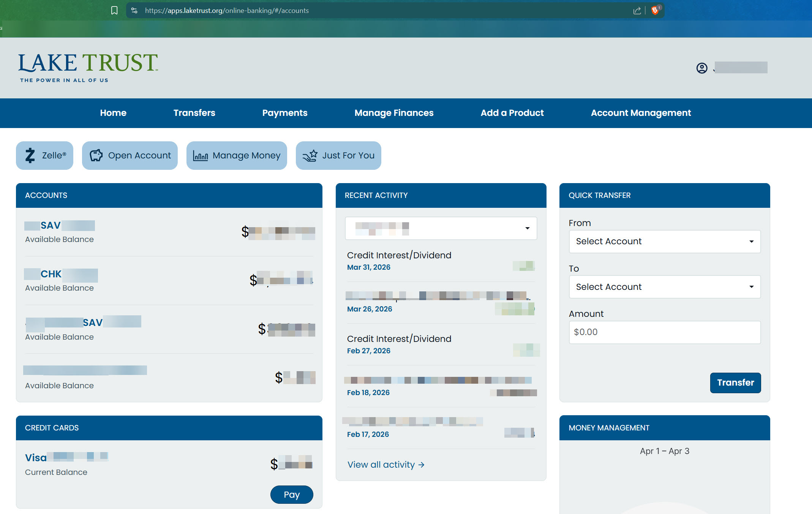Select the Mar 26, 2026 transaction
Viewport: 812px width, 514px height.
(441, 302)
